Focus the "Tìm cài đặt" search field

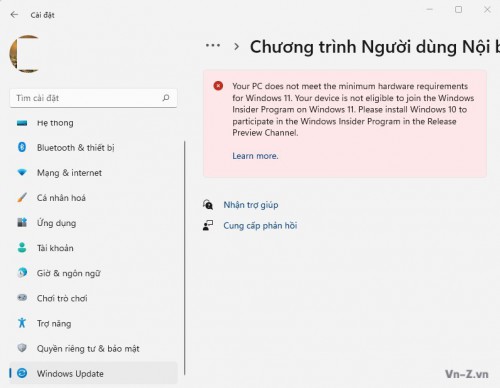(93, 98)
